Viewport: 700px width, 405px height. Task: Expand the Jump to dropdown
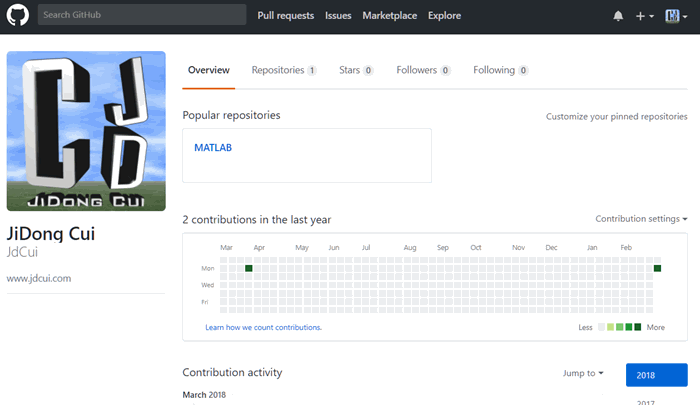pyautogui.click(x=583, y=373)
